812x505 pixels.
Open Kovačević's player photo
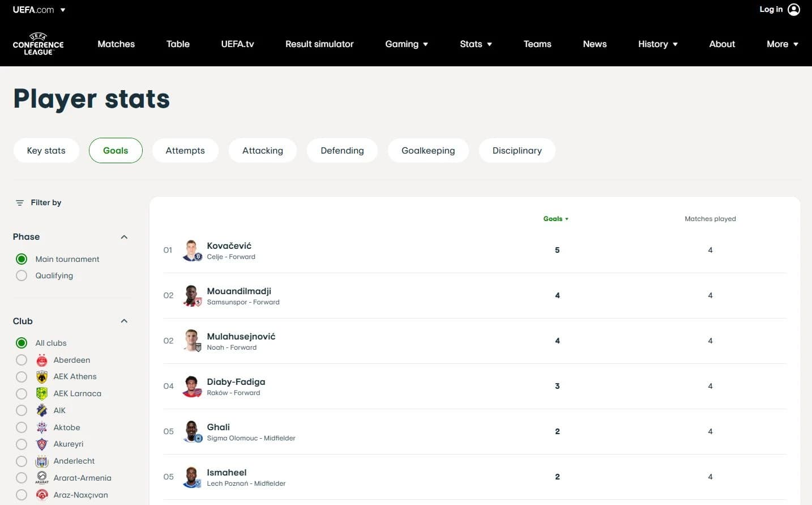pos(192,251)
